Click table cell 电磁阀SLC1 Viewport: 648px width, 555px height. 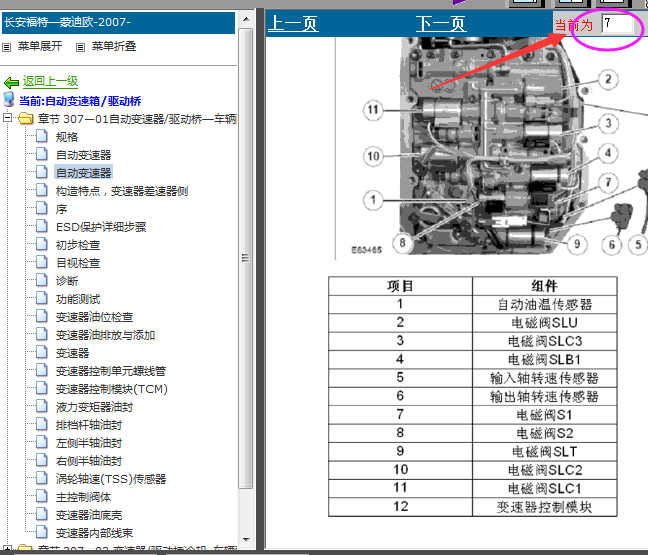(544, 488)
